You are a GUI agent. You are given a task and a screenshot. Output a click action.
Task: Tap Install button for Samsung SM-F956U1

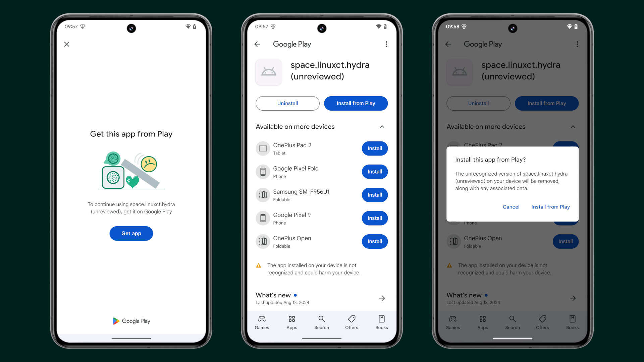pos(374,194)
